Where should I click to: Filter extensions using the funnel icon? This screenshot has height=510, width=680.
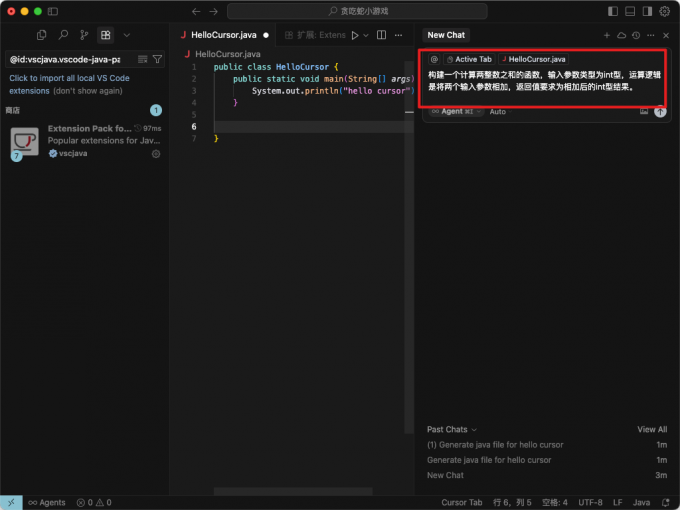click(157, 59)
